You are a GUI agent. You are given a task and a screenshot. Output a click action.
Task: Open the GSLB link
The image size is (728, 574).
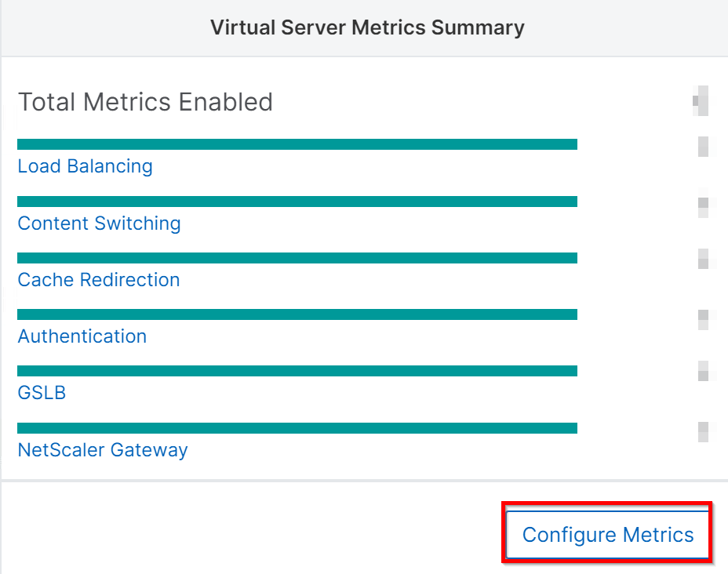[42, 393]
